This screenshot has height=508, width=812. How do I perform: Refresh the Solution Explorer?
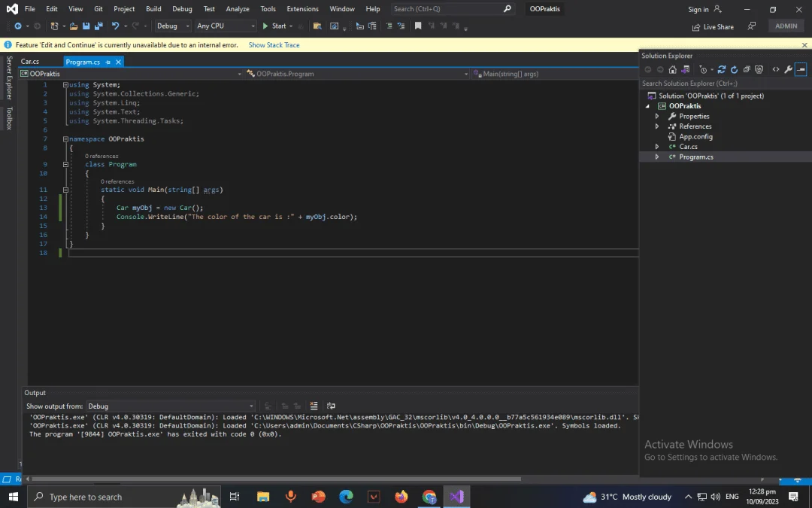[734, 69]
